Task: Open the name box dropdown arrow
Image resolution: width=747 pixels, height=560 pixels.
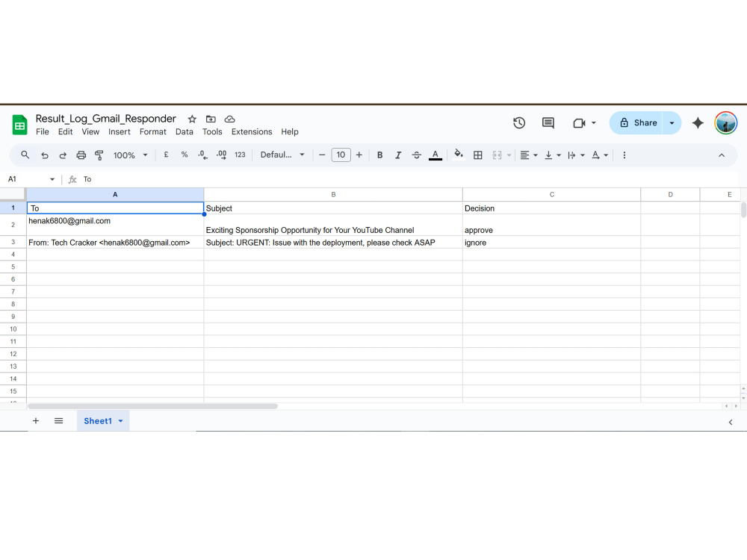Action: pos(52,179)
